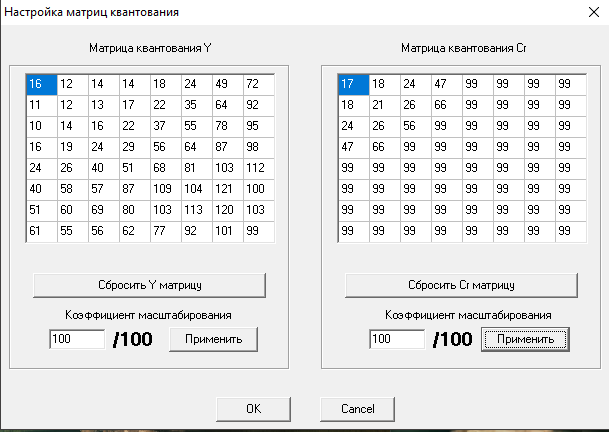Select cell 58 in the Y matrix
The width and height of the screenshot is (609, 432).
click(x=73, y=190)
